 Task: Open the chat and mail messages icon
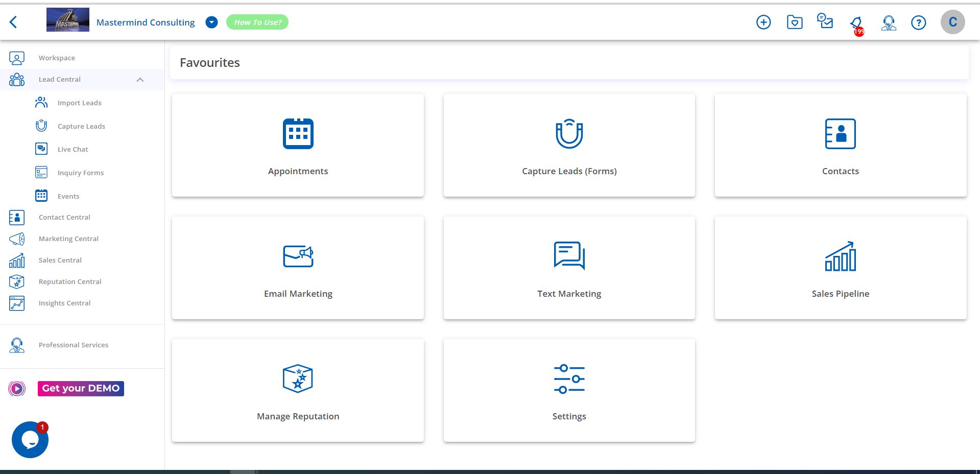[x=825, y=21]
